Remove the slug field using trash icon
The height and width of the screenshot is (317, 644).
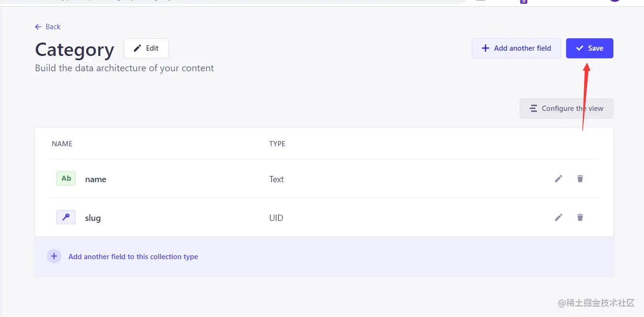tap(580, 218)
